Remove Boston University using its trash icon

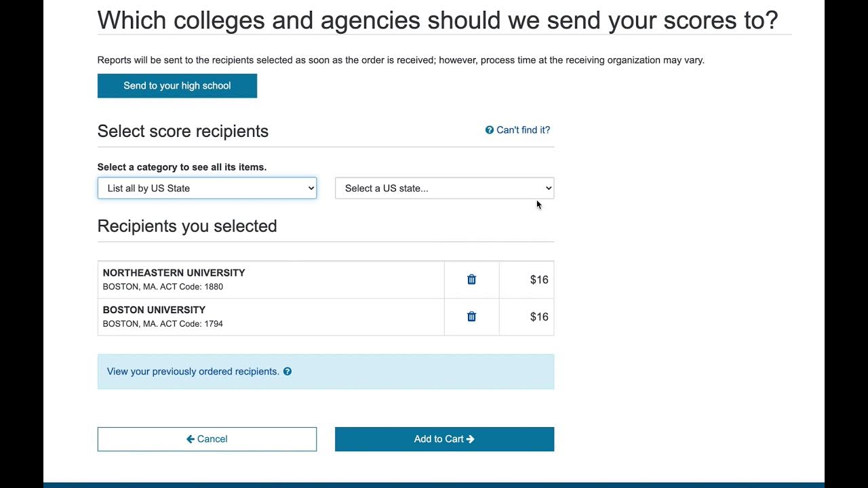471,317
